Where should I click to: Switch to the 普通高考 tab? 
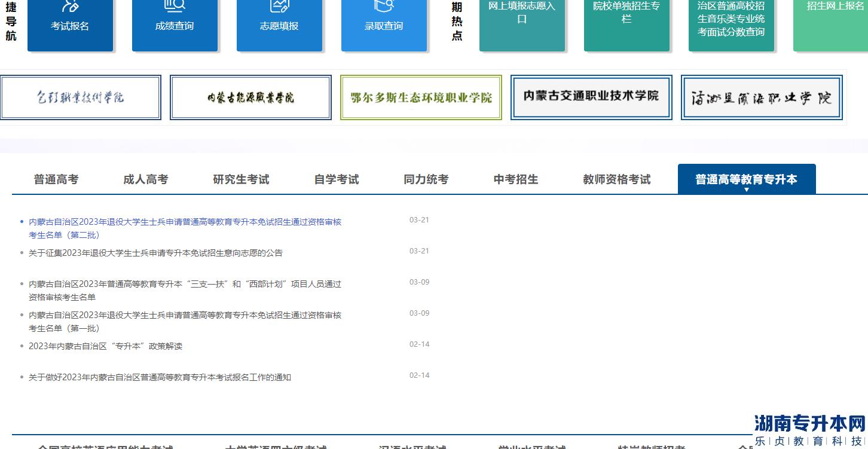56,179
